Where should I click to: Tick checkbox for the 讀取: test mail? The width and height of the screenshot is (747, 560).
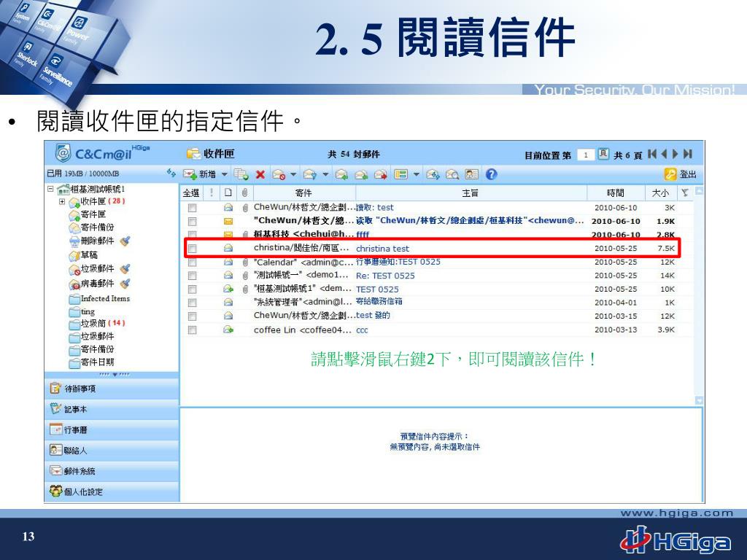[192, 208]
